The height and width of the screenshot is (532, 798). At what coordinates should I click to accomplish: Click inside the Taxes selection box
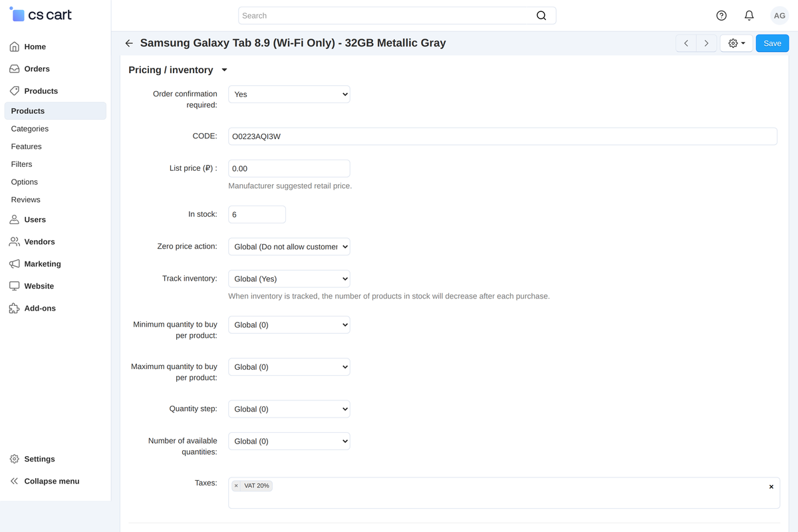pos(504,493)
